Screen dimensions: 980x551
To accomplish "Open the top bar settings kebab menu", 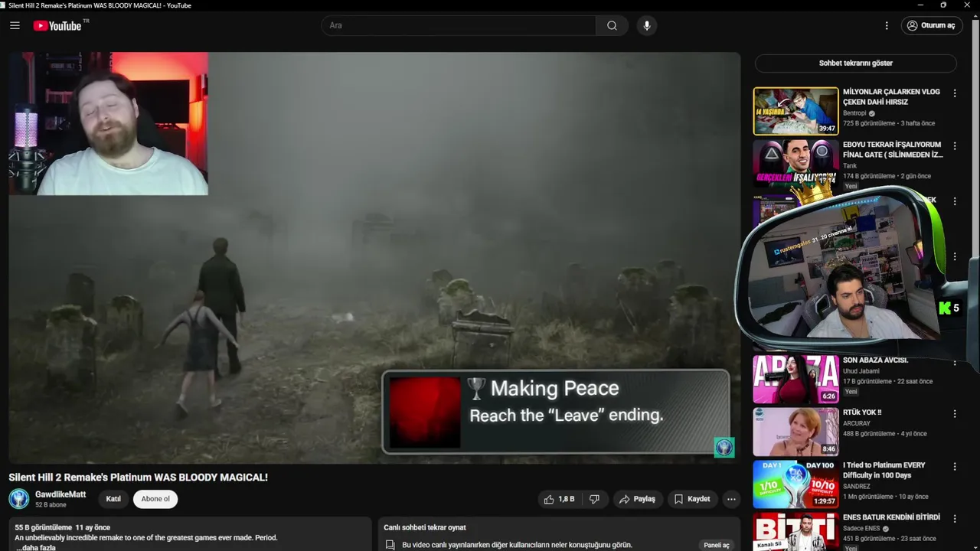I will click(x=887, y=25).
